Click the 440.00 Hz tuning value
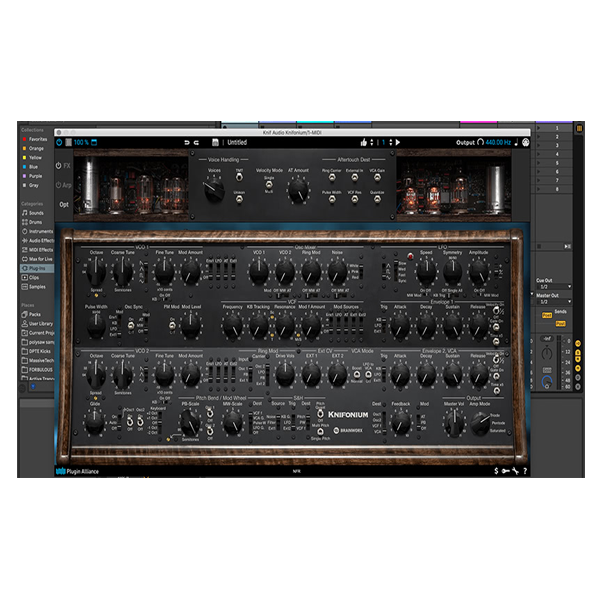 (498, 142)
